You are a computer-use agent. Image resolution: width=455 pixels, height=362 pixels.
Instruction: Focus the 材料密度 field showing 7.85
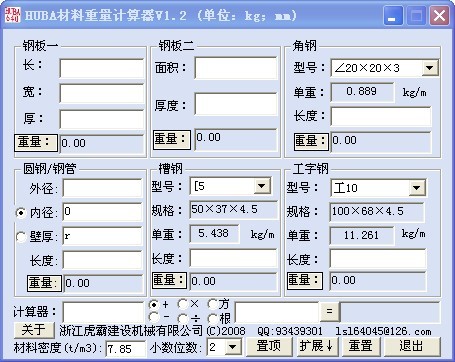tap(126, 349)
